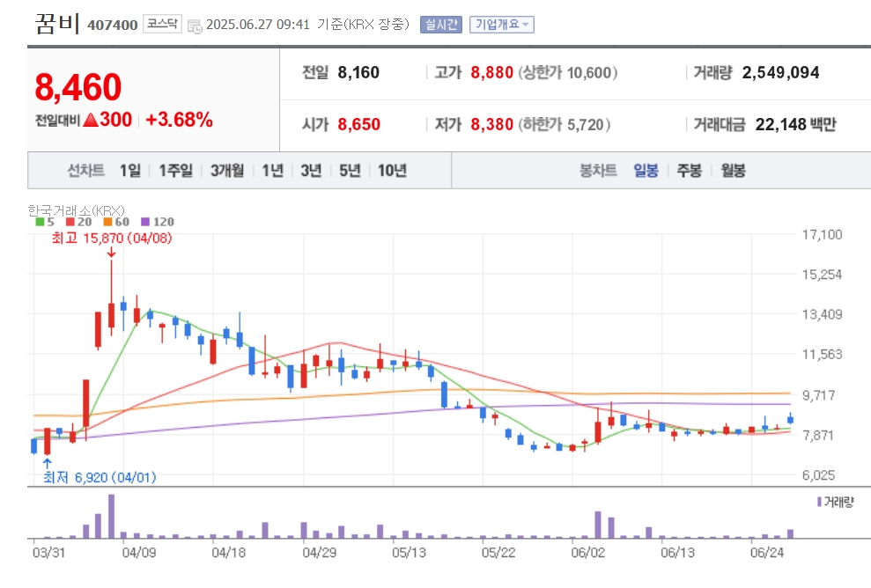
Task: Toggle the 실시간 real-time button
Action: 441,25
